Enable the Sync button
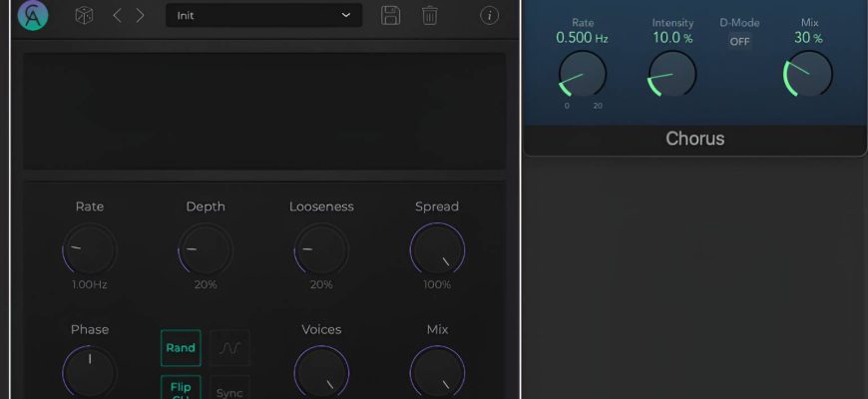This screenshot has width=868, height=399. 229,390
